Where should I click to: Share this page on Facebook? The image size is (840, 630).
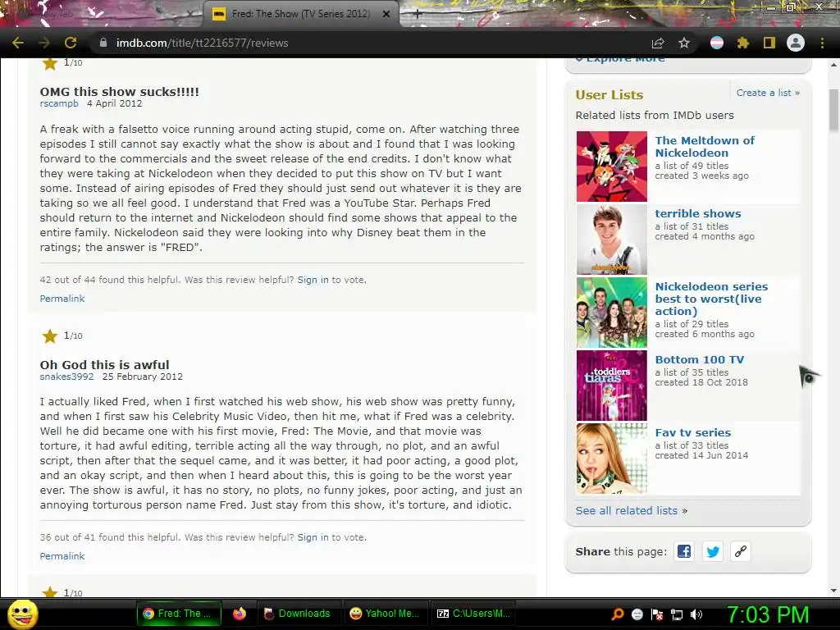pyautogui.click(x=684, y=551)
